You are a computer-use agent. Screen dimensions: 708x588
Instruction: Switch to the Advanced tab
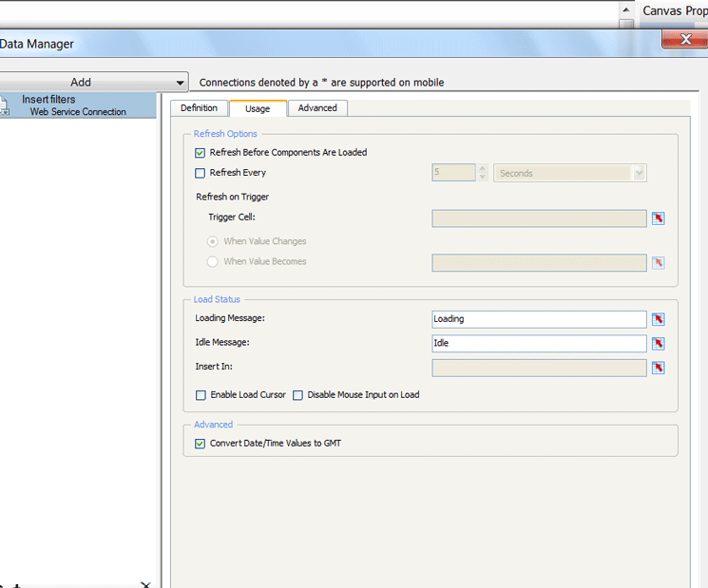coord(317,108)
